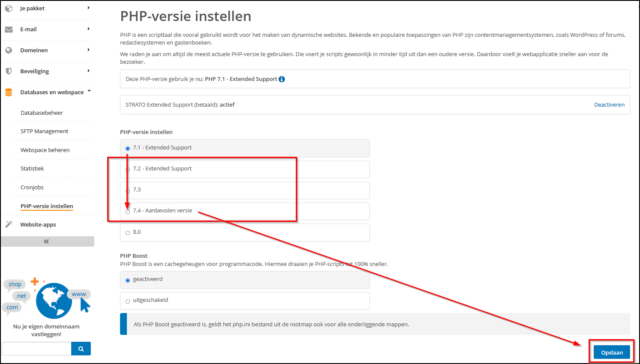Click the Beveiliging shield icon
This screenshot has width=640, height=364.
pos(9,72)
